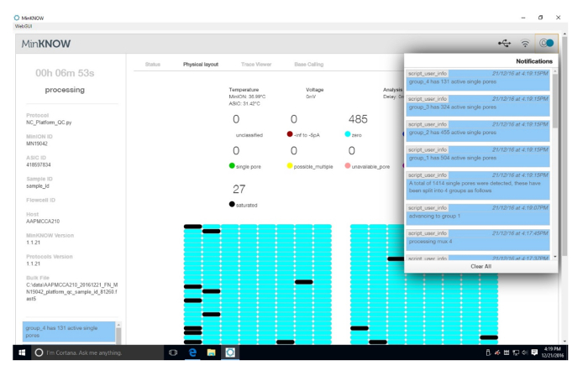The width and height of the screenshot is (588, 381).
Task: Switch to the Status tab
Action: click(x=153, y=65)
